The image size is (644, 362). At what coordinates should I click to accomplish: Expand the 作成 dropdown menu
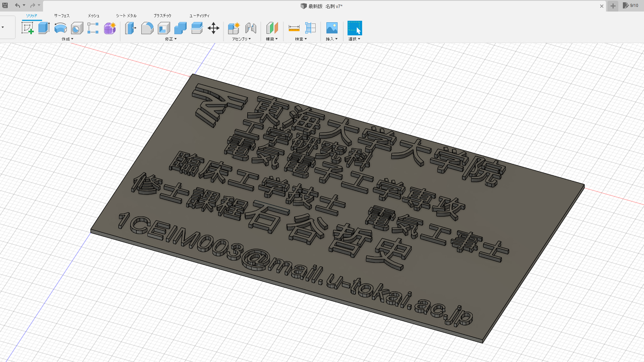pos(67,39)
